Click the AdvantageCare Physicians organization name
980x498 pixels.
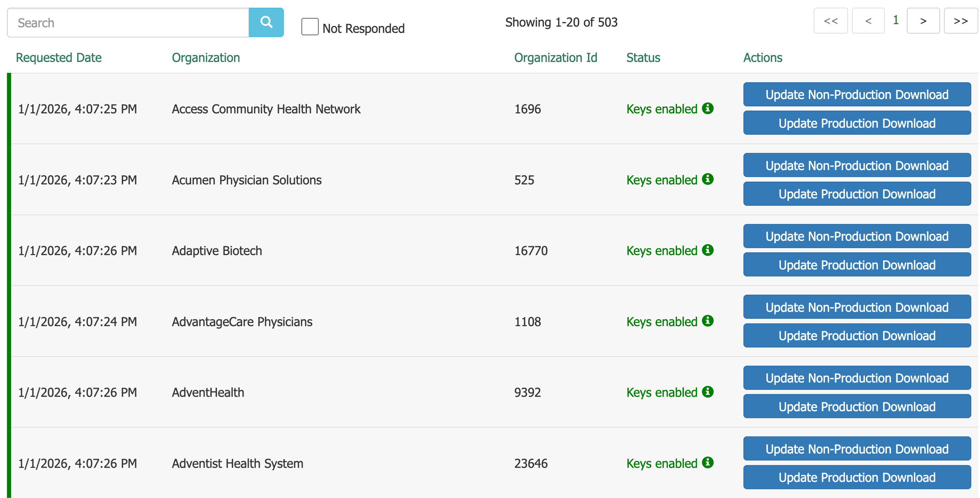(242, 322)
